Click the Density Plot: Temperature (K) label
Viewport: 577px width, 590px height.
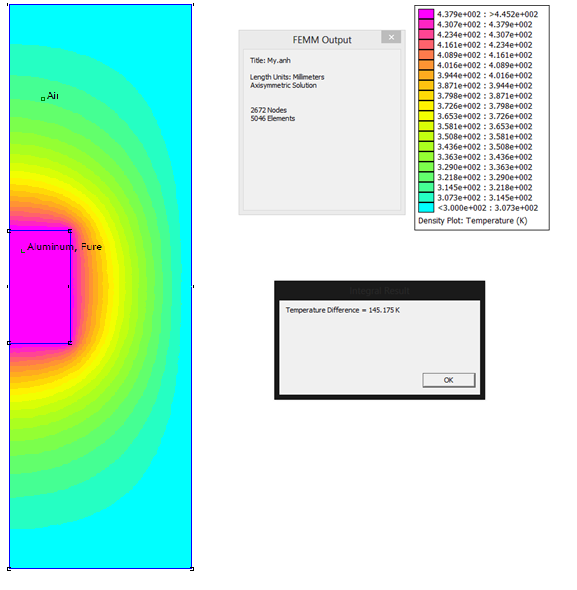click(x=472, y=221)
